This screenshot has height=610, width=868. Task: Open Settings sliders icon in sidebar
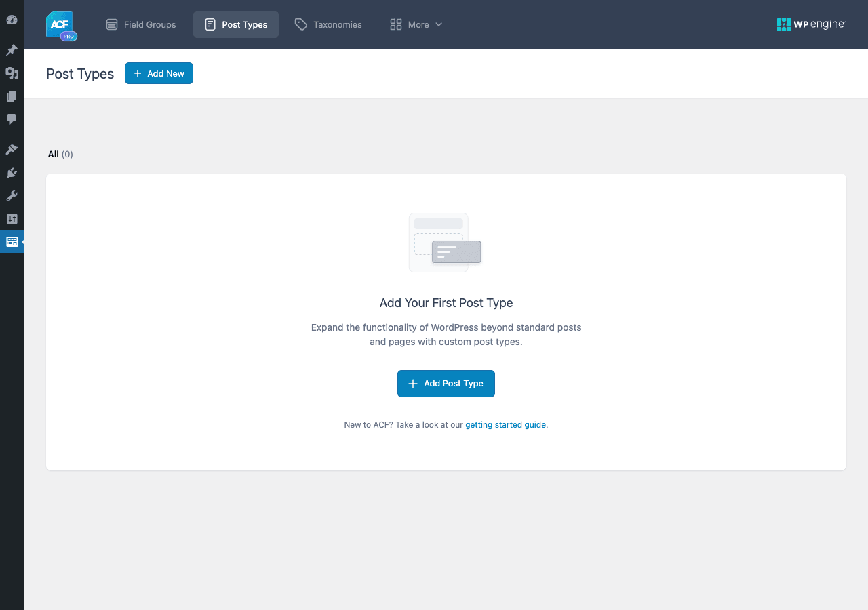point(12,219)
